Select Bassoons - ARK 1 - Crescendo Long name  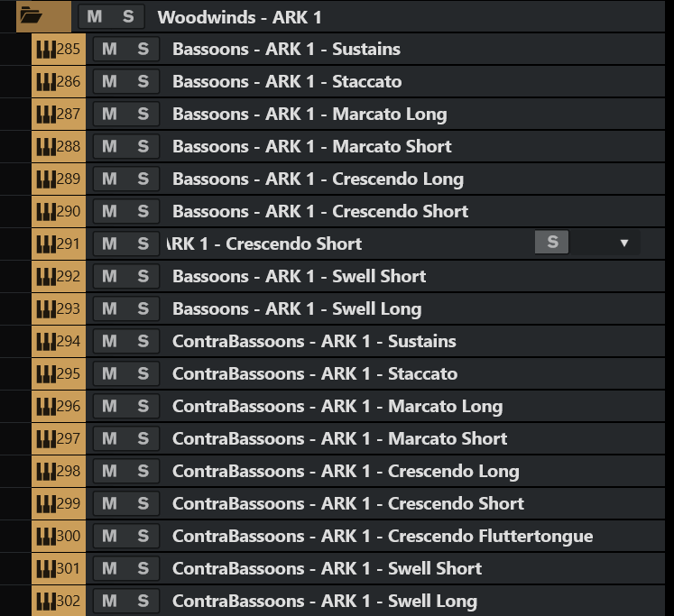pos(319,179)
